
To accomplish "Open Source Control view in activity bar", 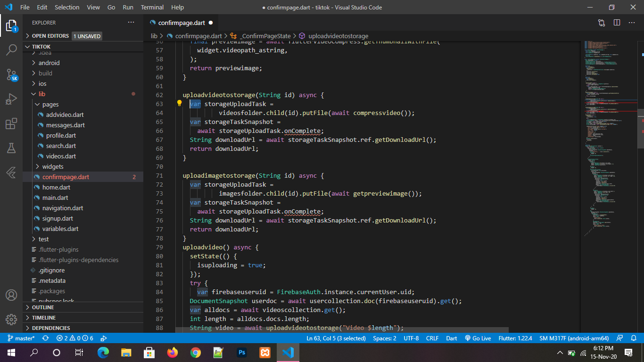I will (x=11, y=74).
